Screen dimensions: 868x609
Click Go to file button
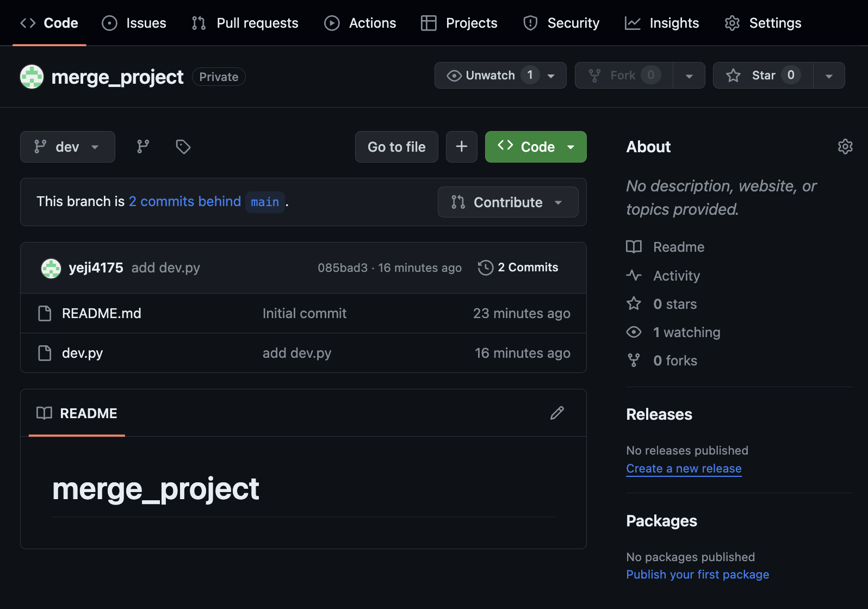396,147
